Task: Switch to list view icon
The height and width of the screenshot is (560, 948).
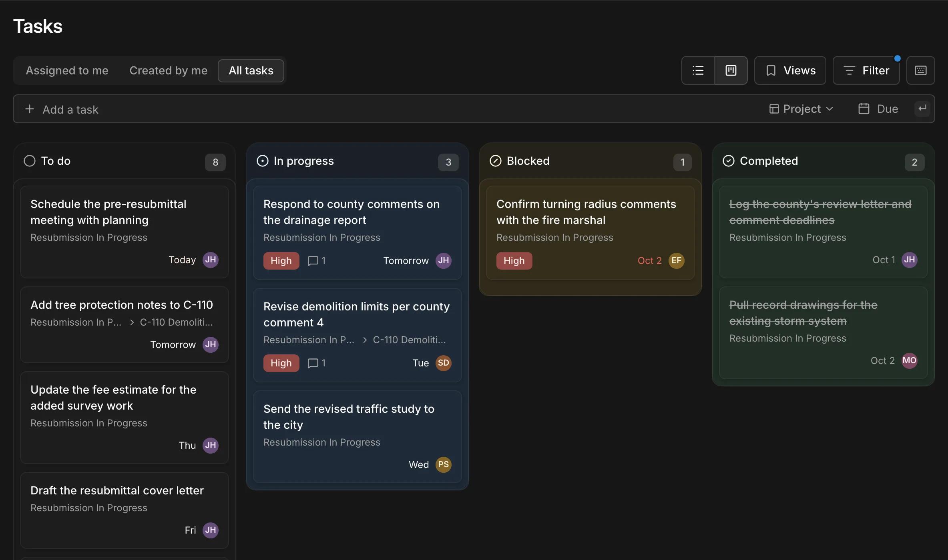Action: click(698, 70)
